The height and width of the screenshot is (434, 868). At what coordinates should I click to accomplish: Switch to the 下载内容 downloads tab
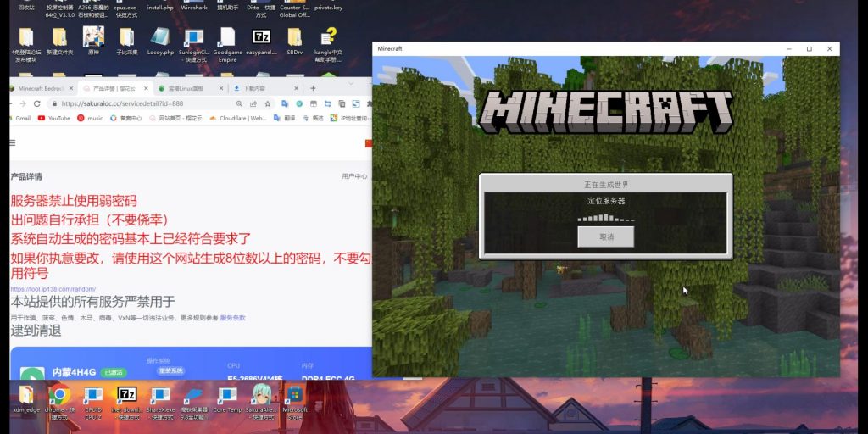tap(253, 88)
